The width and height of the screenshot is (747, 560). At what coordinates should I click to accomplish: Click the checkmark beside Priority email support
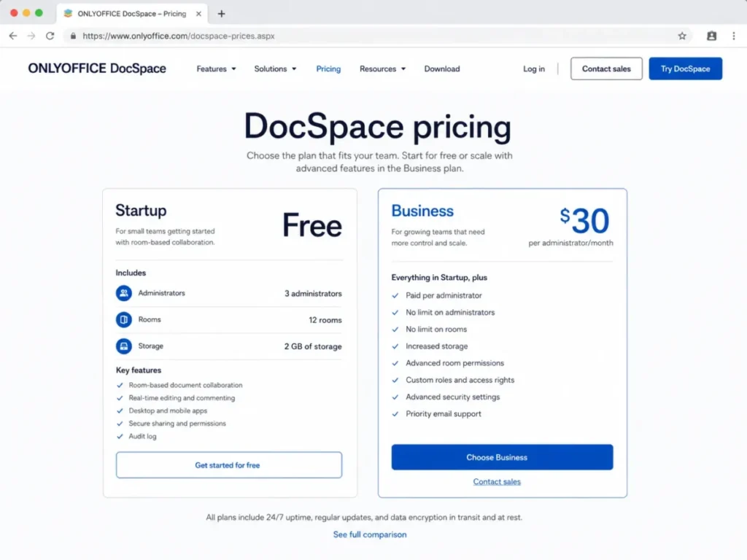tap(395, 414)
